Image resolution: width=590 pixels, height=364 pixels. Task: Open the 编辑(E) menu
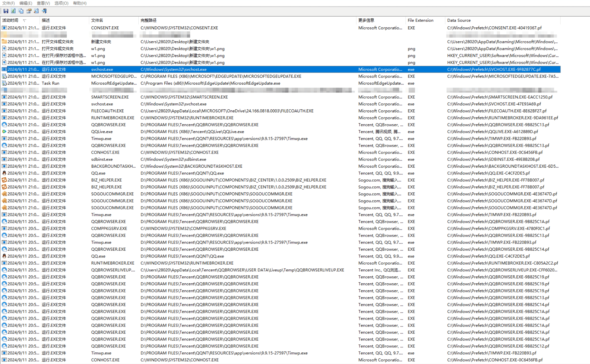pyautogui.click(x=26, y=3)
